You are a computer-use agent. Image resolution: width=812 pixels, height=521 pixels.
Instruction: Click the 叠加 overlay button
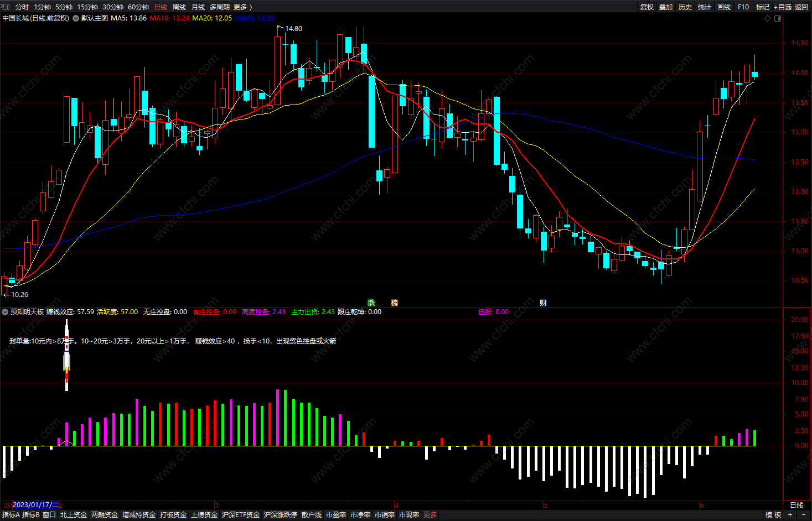coord(666,7)
